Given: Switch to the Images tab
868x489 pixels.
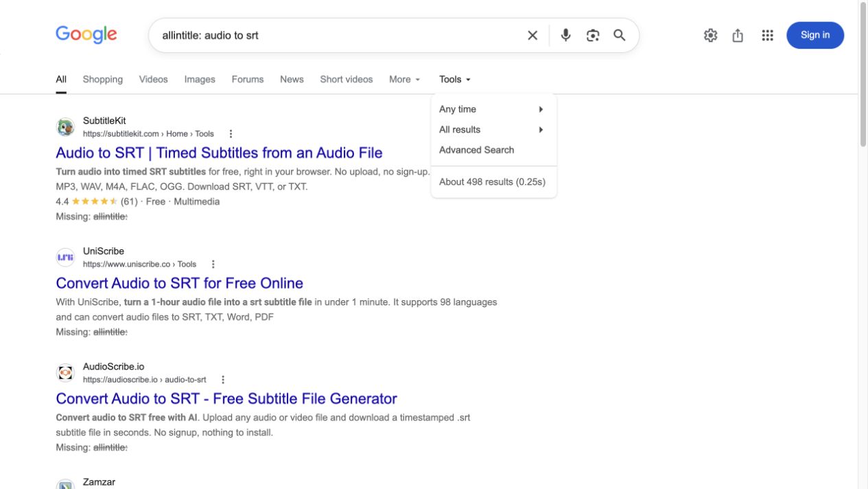Looking at the screenshot, I should tap(200, 80).
